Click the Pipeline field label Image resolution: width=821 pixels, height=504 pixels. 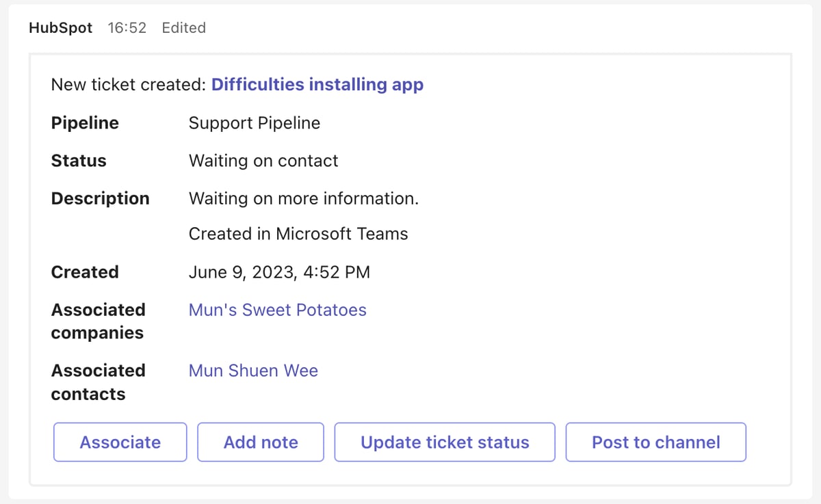tap(84, 123)
